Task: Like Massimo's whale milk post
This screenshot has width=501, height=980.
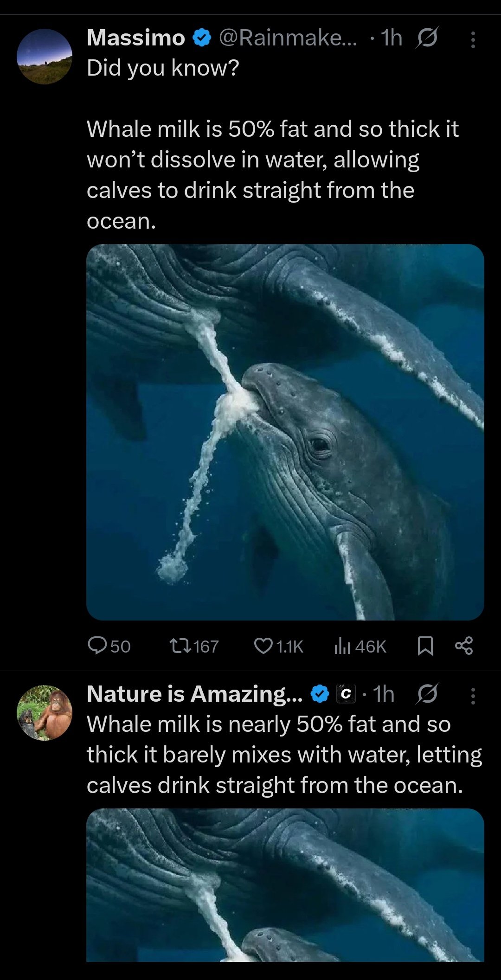Action: [263, 646]
